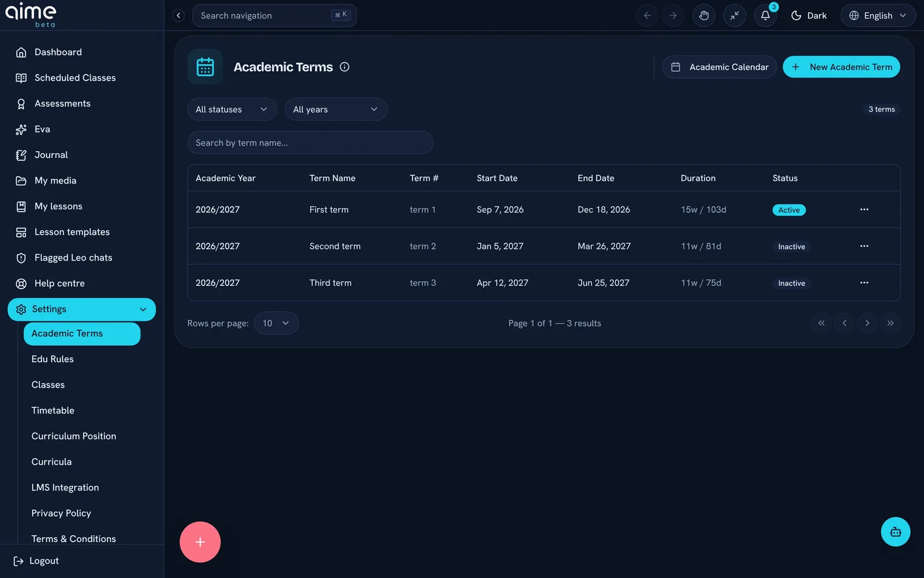Click the info icon next to Academic Terms title
The width and height of the screenshot is (924, 578).
(x=345, y=67)
